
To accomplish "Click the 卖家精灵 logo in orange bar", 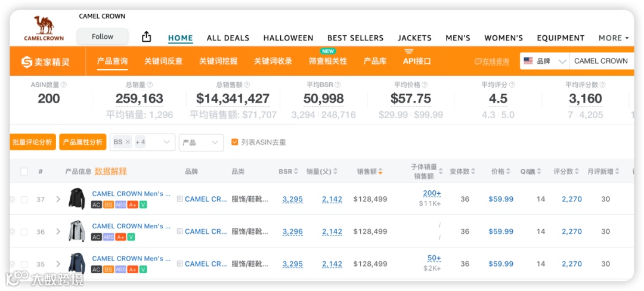I will coord(45,61).
